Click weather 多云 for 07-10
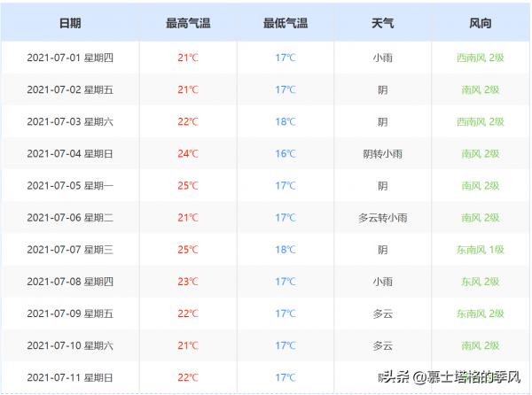 (383, 346)
